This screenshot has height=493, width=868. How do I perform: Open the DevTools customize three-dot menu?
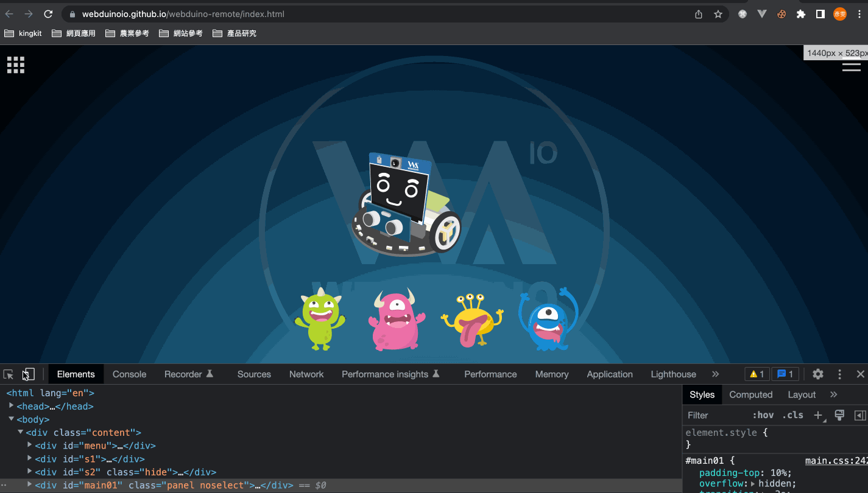coord(839,374)
